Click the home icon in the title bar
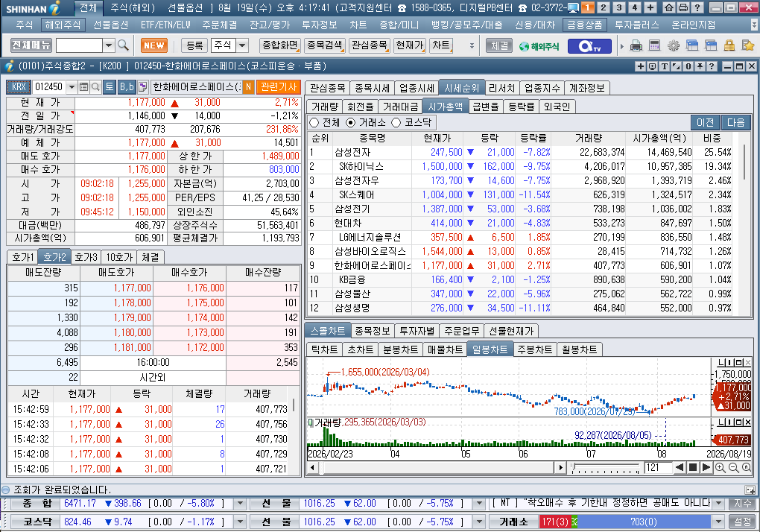Screen dimensions: 760x532 pyautogui.click(x=669, y=7)
